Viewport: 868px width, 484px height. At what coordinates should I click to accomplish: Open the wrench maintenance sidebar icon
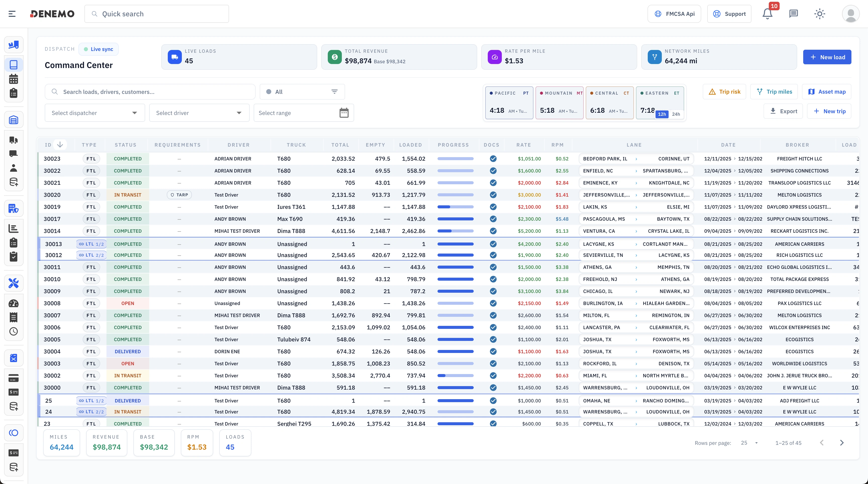(14, 283)
